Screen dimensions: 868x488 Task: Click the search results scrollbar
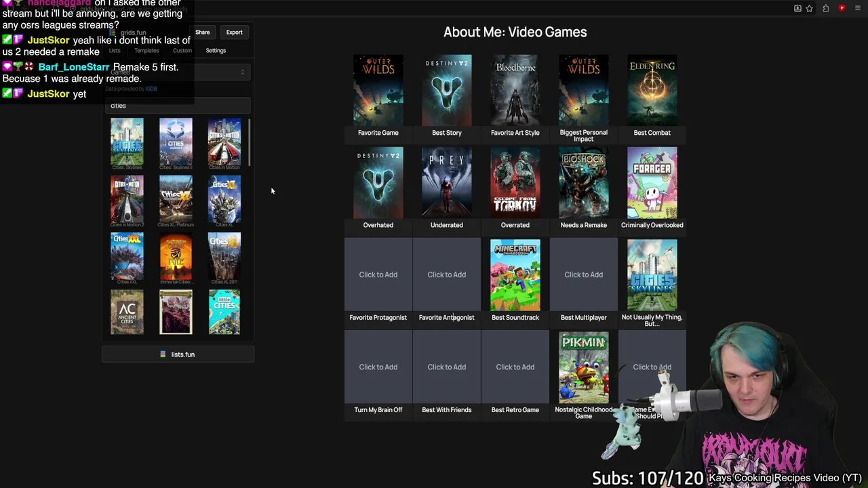(x=250, y=142)
